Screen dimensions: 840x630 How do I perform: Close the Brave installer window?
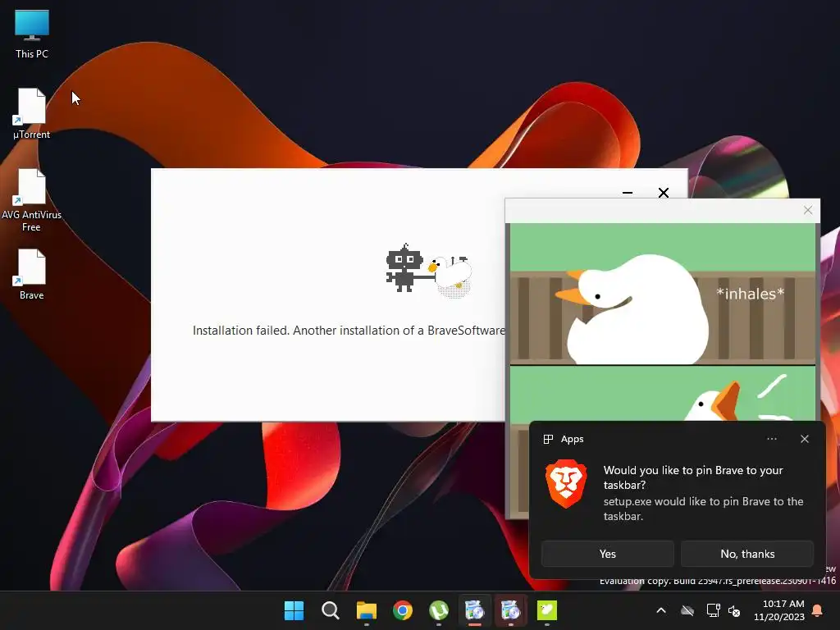point(663,192)
